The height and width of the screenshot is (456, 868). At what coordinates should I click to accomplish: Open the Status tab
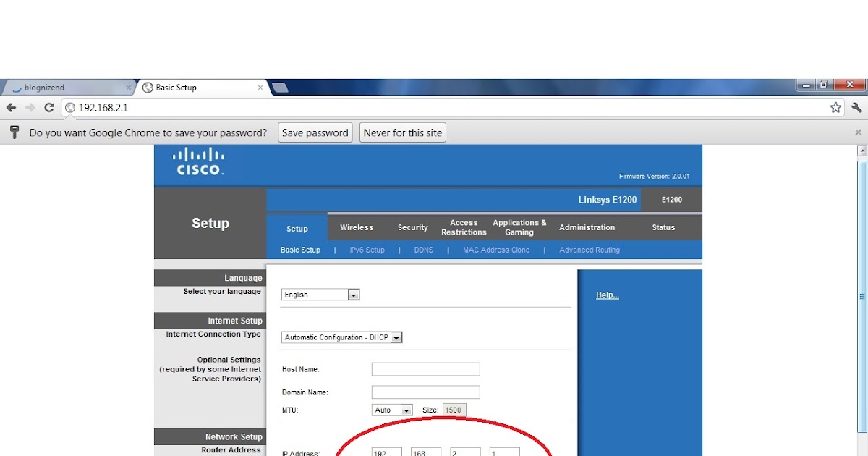coord(663,227)
